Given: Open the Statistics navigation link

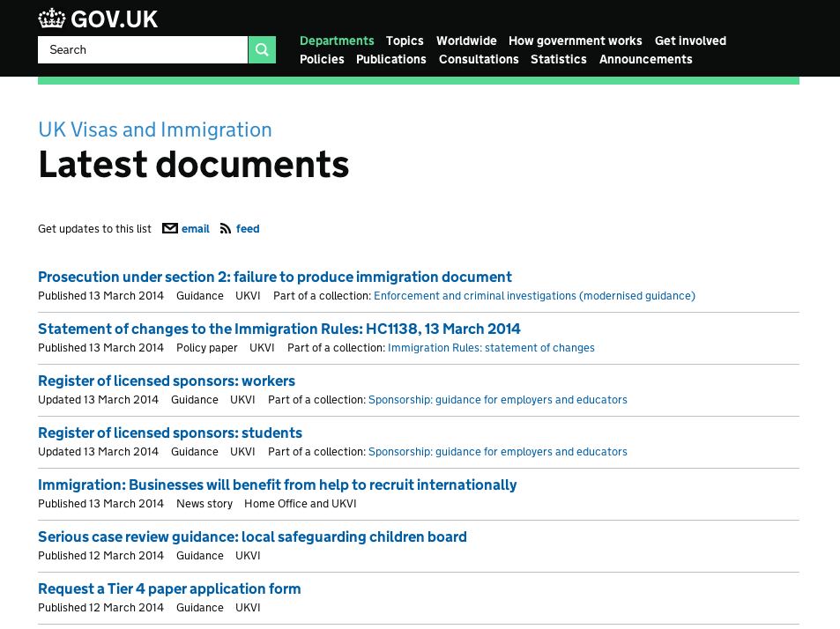Looking at the screenshot, I should [x=559, y=59].
